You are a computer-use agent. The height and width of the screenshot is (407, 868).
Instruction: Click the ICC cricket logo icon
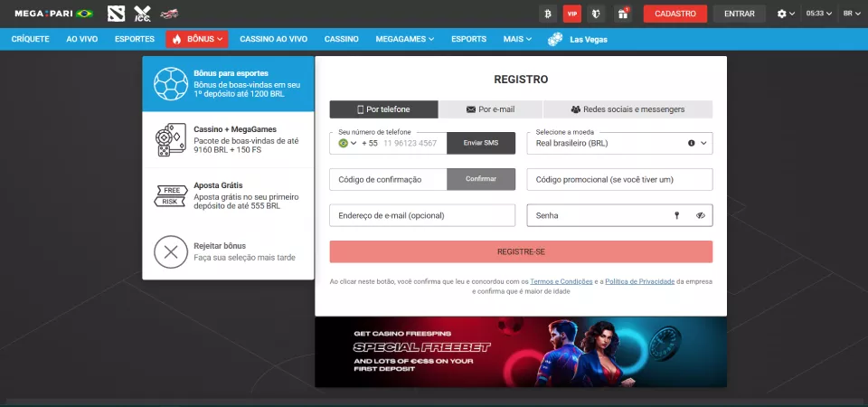click(x=142, y=14)
